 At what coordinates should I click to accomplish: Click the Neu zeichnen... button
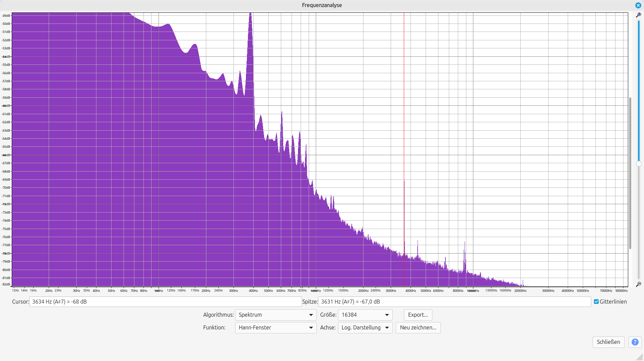[x=418, y=327]
